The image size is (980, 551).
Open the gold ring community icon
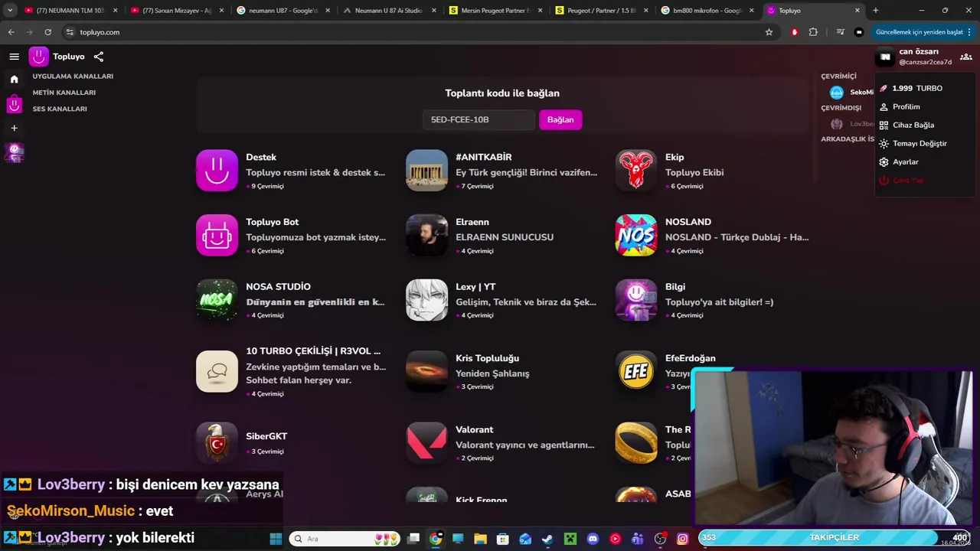pos(636,442)
